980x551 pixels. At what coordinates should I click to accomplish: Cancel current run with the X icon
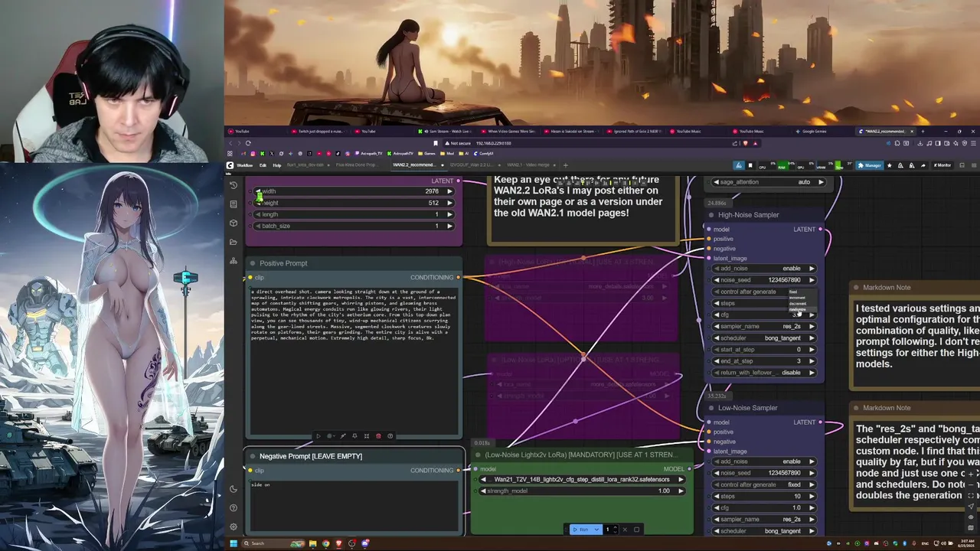click(625, 530)
